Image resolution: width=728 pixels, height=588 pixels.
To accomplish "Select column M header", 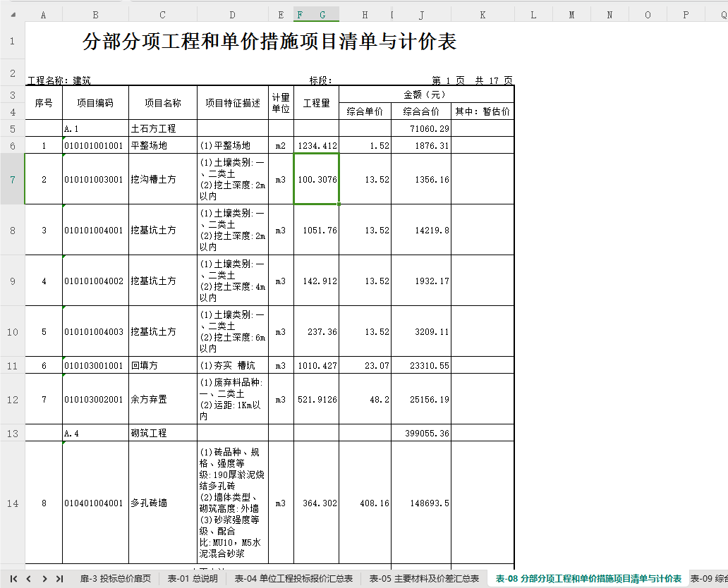I will point(571,15).
